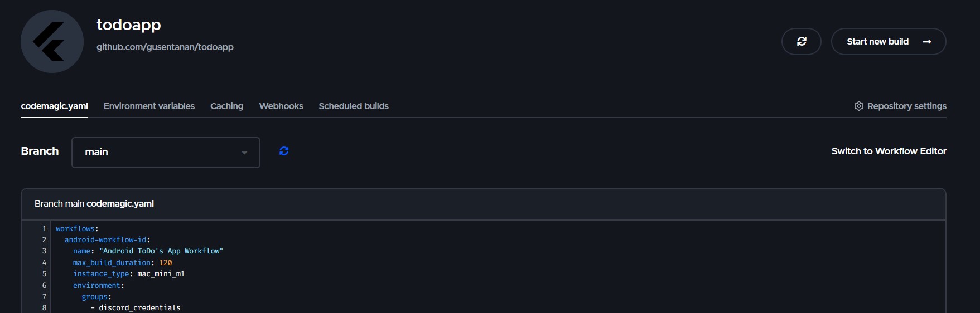
Task: Start a new build
Action: (x=889, y=42)
